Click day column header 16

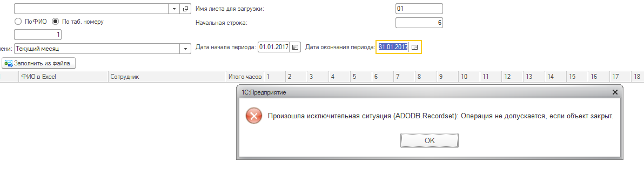tap(599, 77)
